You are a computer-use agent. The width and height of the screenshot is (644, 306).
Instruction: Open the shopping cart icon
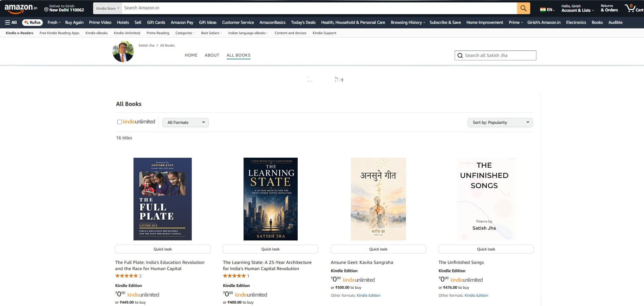pyautogui.click(x=634, y=8)
